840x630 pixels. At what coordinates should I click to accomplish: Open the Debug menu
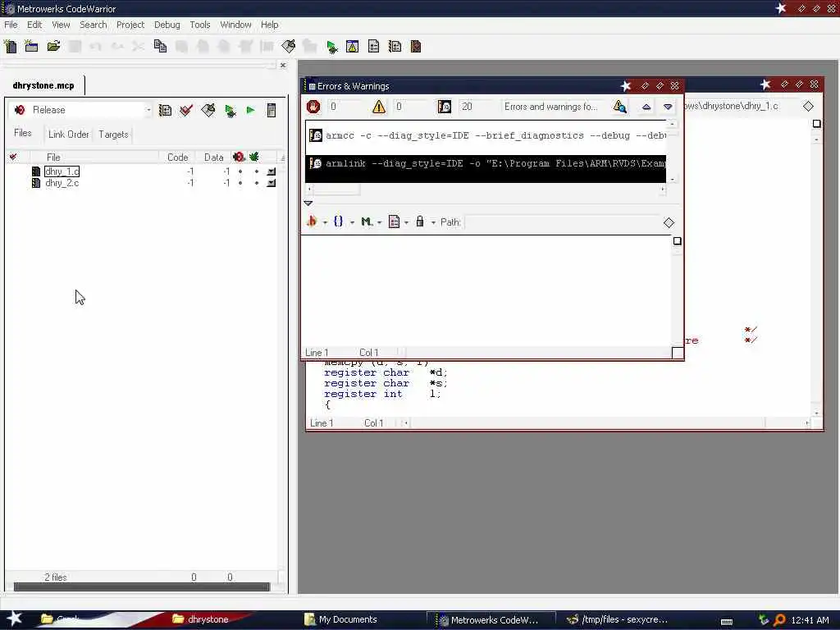coord(167,25)
